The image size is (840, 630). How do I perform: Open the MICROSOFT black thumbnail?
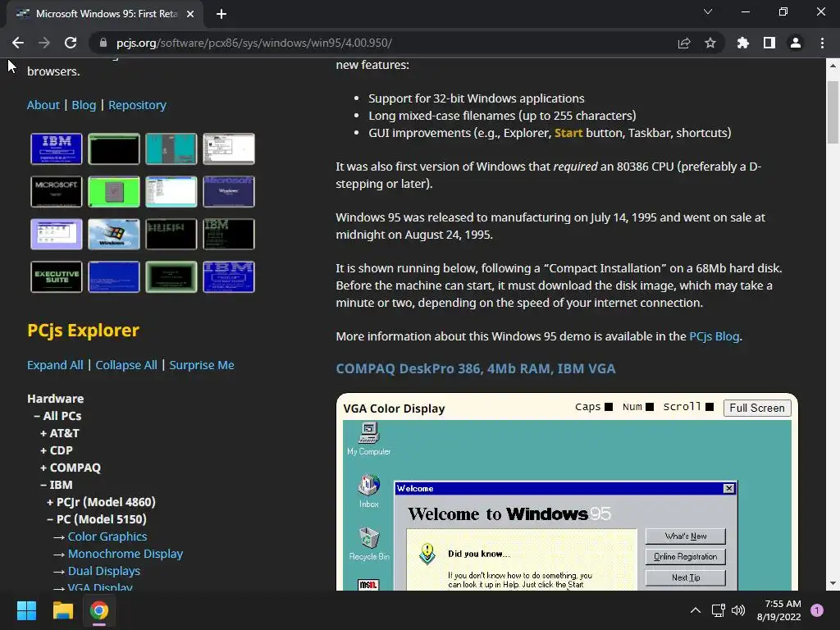click(57, 191)
